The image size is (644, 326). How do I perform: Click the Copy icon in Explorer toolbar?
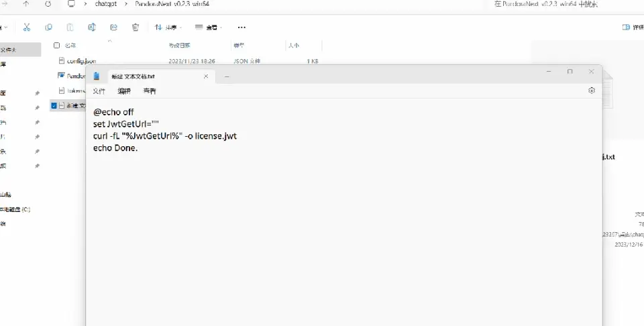point(48,27)
